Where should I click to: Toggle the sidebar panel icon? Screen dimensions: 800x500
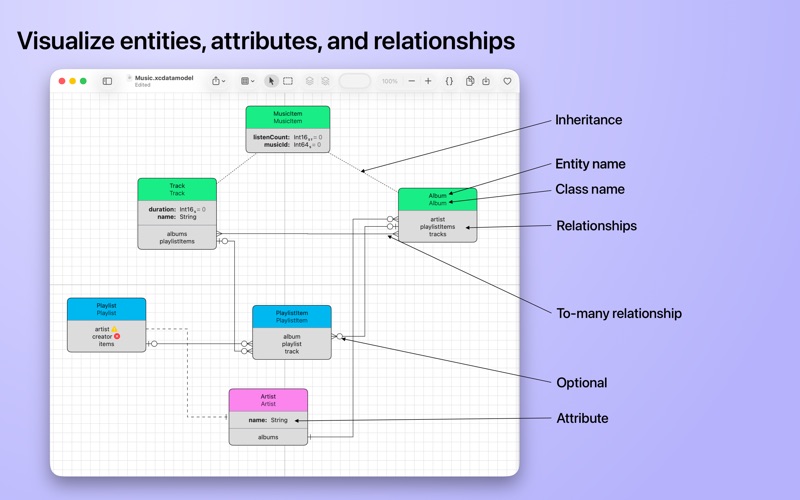107,81
